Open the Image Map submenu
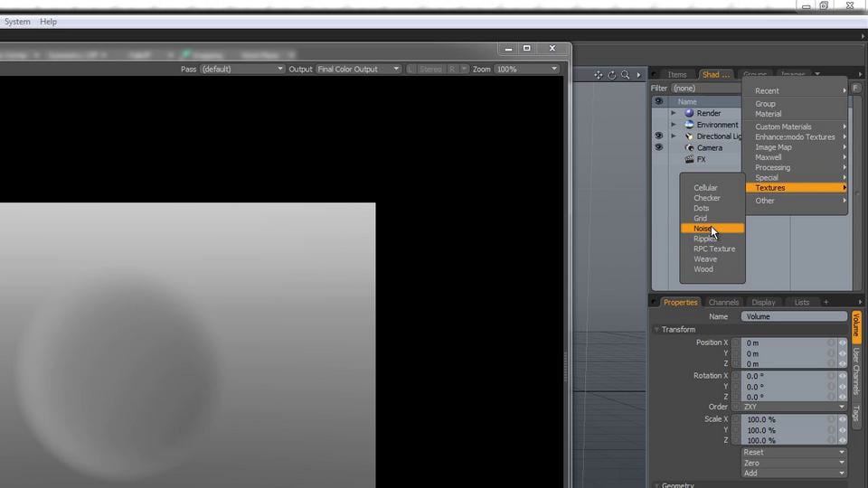 (x=797, y=147)
